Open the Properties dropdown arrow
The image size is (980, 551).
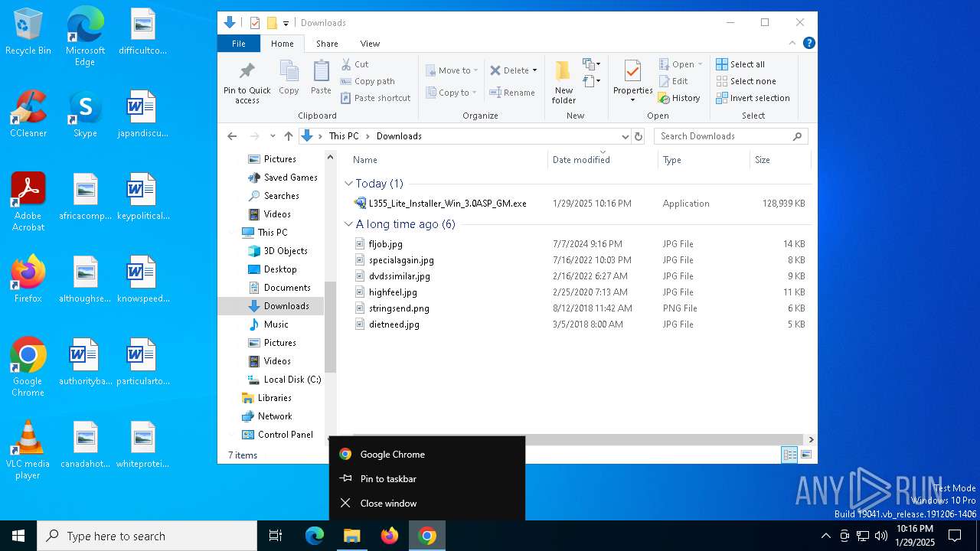tap(632, 100)
